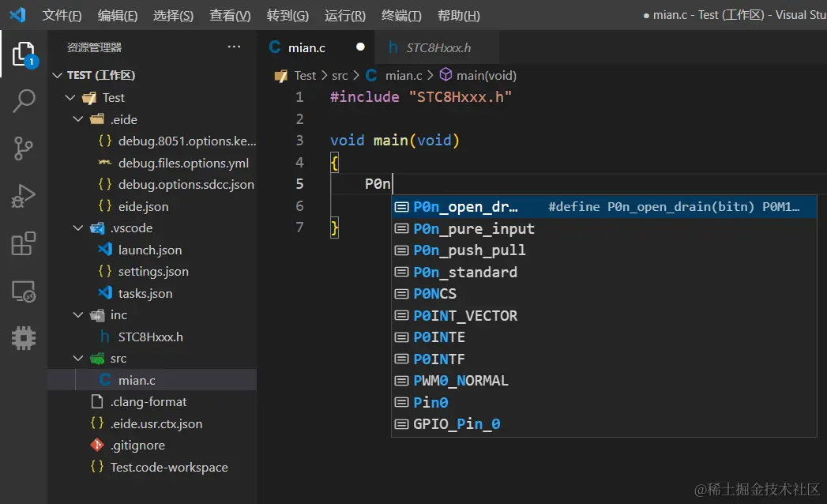Select the P0n_standard suggestion
The height and width of the screenshot is (504, 827).
[x=604, y=272]
